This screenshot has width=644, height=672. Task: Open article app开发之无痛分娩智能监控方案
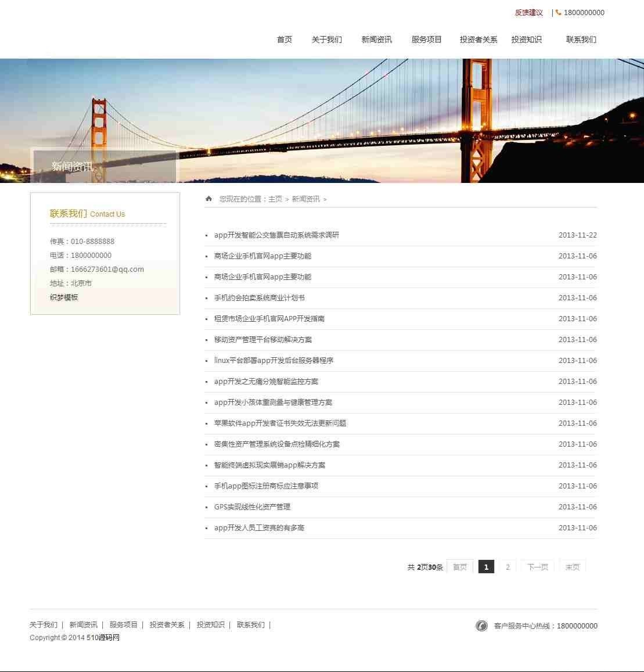pos(266,382)
